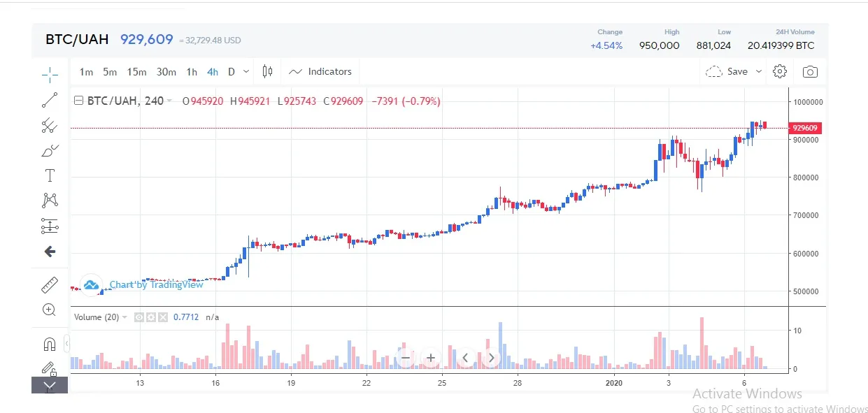
Task: Click the back arrow tool in sidebar
Action: click(50, 252)
